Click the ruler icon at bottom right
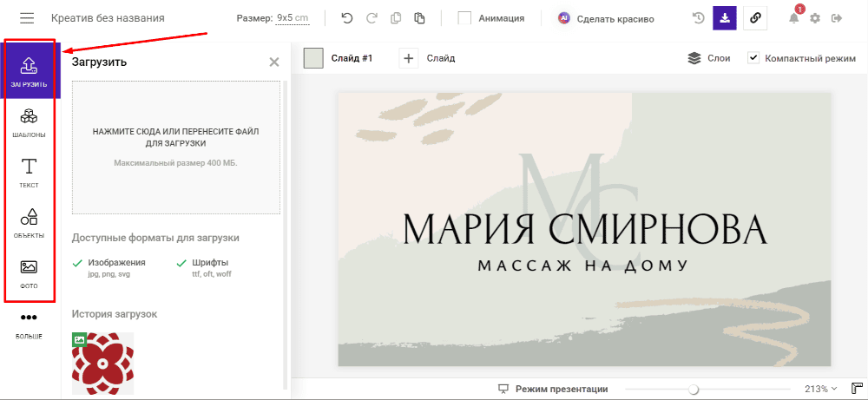The height and width of the screenshot is (400, 868). pyautogui.click(x=857, y=389)
